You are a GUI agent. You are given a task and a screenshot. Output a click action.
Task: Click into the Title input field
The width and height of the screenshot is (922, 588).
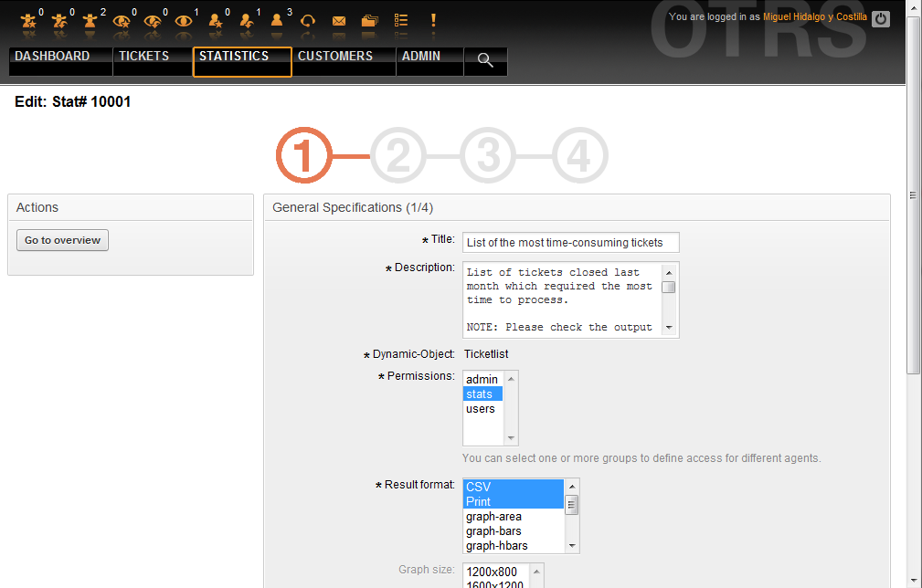pyautogui.click(x=570, y=243)
